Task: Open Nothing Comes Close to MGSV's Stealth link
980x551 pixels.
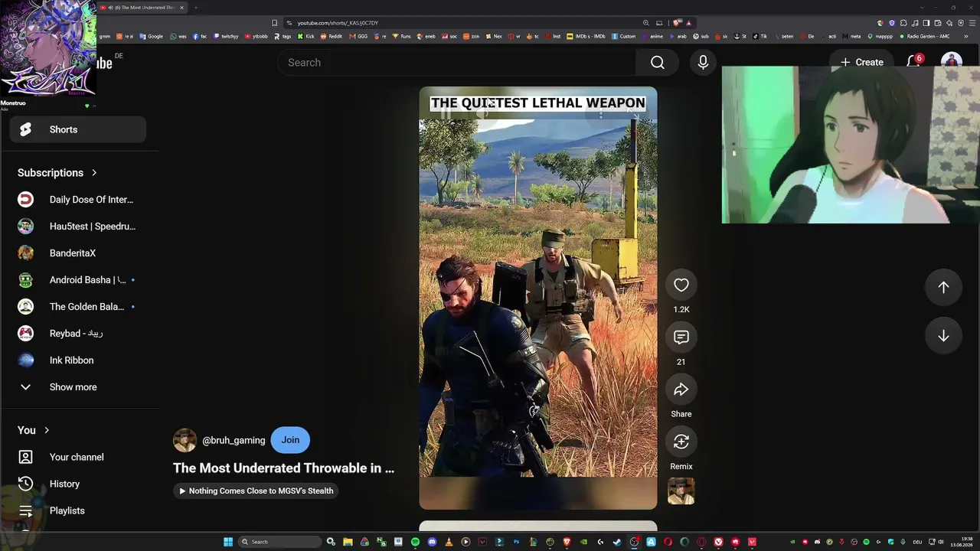Action: 256,491
